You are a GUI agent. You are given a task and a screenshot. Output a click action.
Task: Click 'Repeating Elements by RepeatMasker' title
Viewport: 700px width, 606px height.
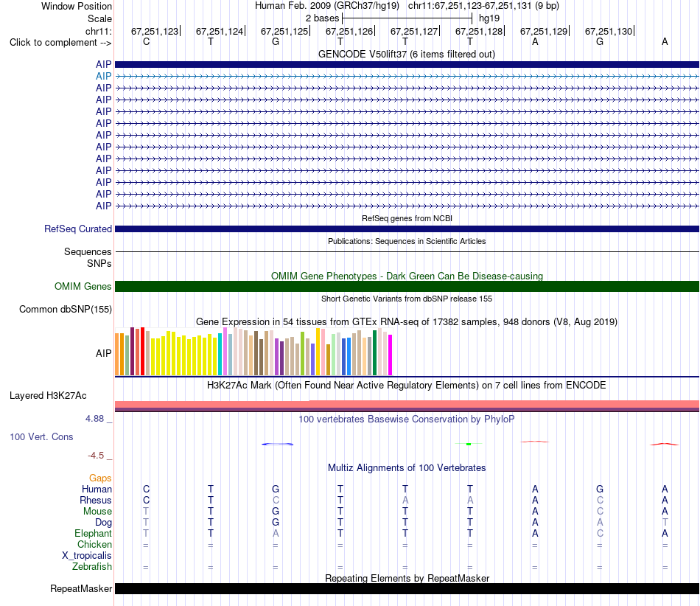coord(407,578)
